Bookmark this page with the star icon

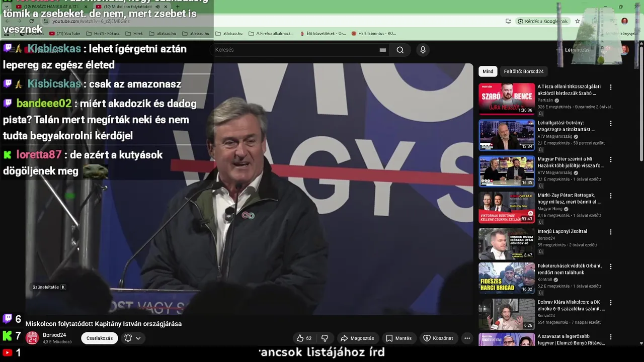tap(578, 21)
